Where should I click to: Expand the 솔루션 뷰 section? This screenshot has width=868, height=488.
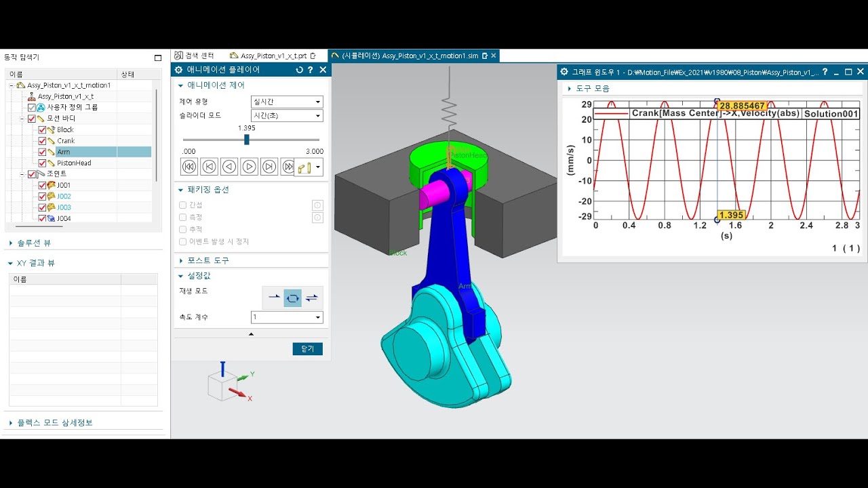(x=30, y=243)
